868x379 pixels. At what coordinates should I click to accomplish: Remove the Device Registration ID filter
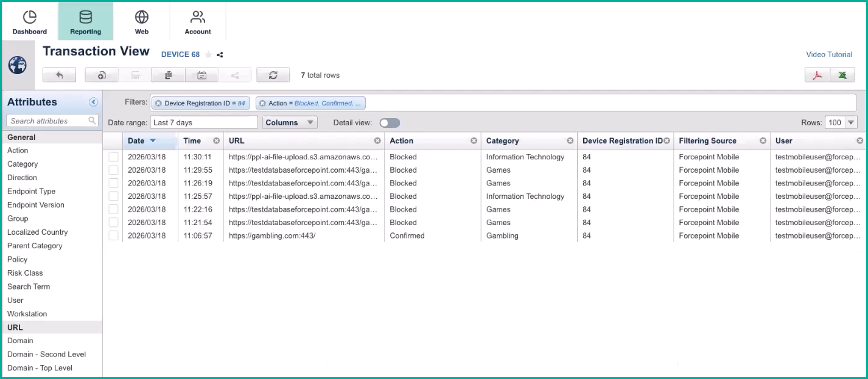(158, 103)
